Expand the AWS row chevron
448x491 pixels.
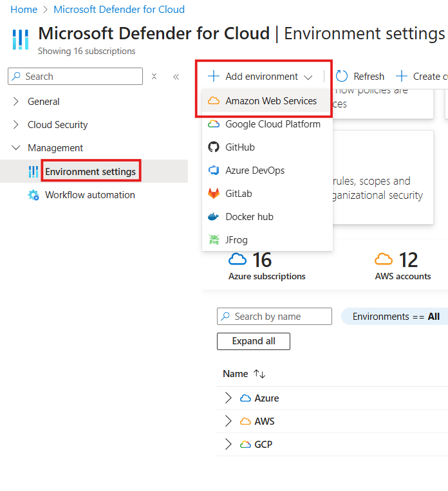(229, 421)
